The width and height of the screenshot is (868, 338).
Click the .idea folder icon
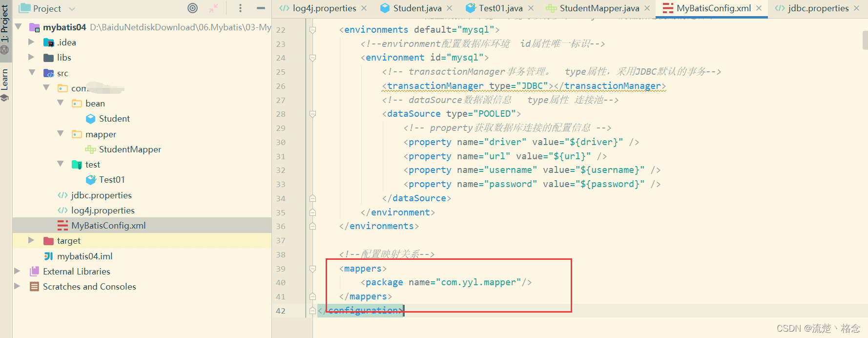pyautogui.click(x=48, y=42)
